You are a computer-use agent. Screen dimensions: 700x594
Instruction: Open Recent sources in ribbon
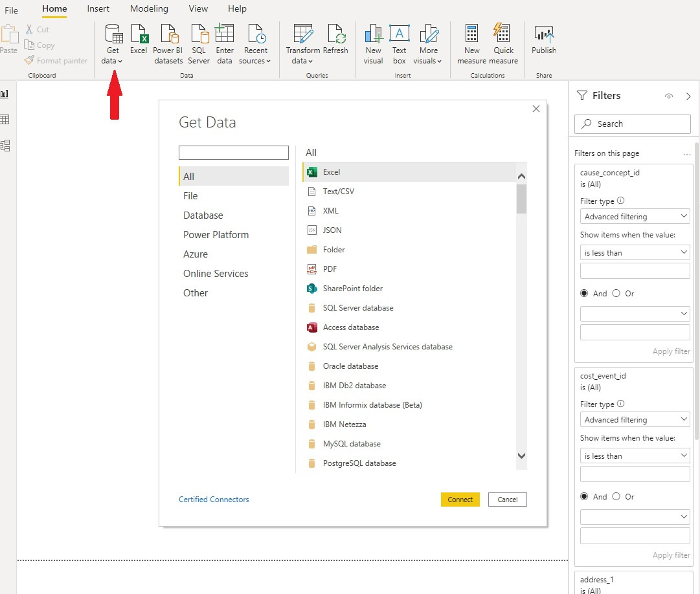pos(255,44)
